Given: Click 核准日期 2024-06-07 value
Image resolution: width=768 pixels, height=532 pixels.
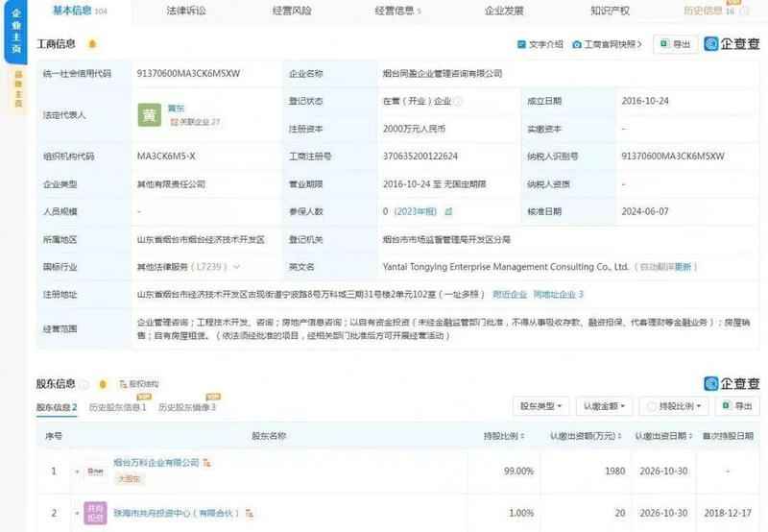Looking at the screenshot, I should 645,211.
